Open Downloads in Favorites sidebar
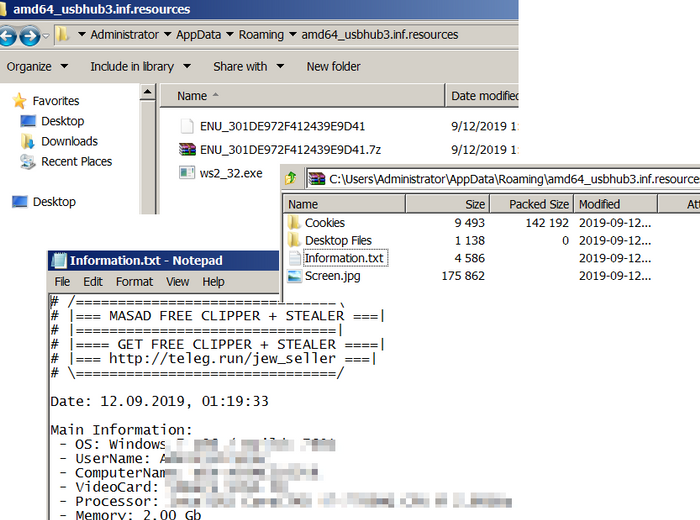The height and width of the screenshot is (520, 700). (68, 141)
